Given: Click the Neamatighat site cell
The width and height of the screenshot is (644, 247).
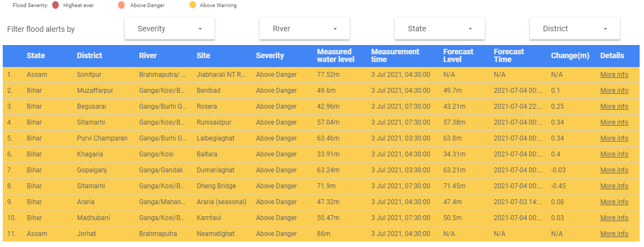Looking at the screenshot, I should (216, 234).
